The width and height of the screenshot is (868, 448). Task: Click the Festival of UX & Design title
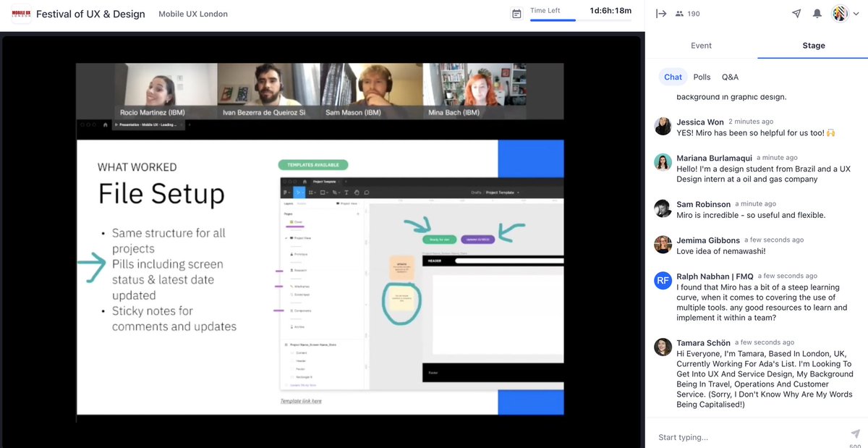90,14
